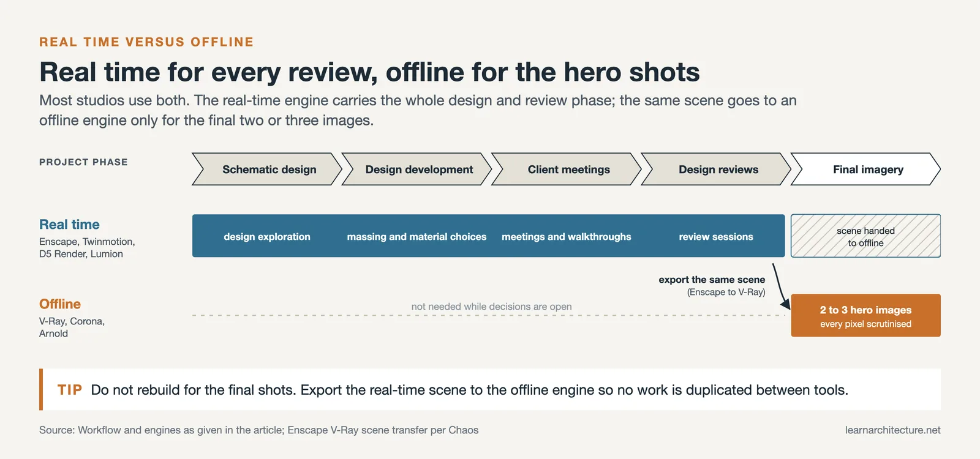This screenshot has height=459, width=980.
Task: Click 'massing and material choices' label
Action: [x=417, y=237]
